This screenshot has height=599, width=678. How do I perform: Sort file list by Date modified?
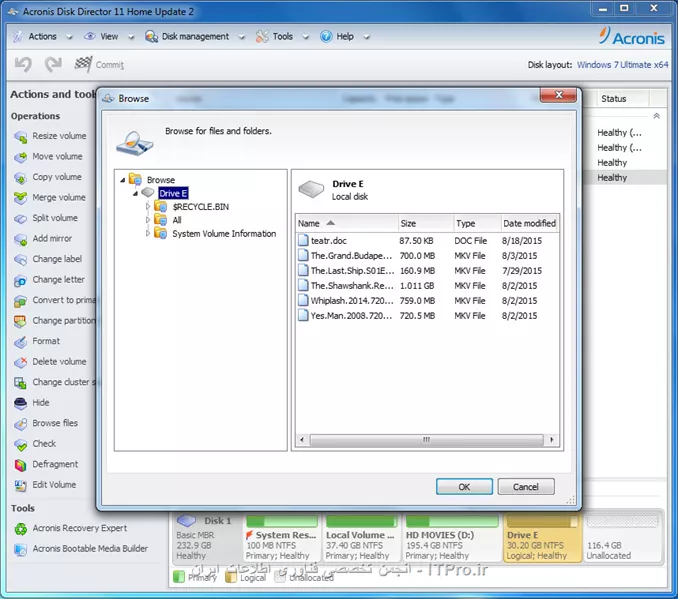pos(530,223)
